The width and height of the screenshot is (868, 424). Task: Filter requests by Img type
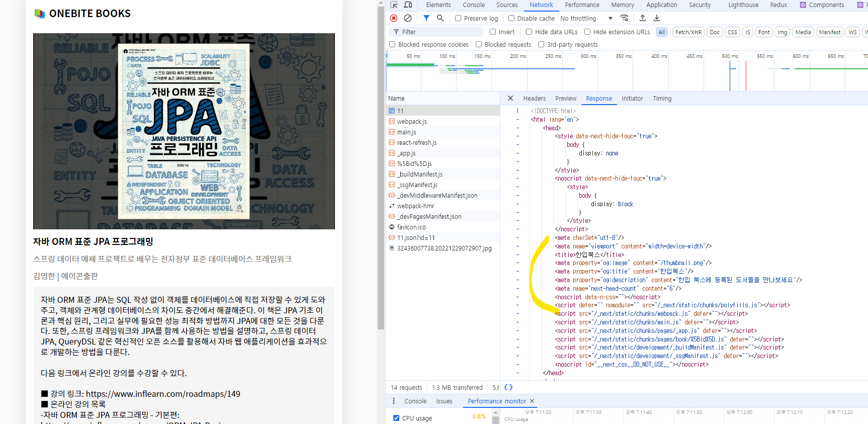(x=783, y=32)
